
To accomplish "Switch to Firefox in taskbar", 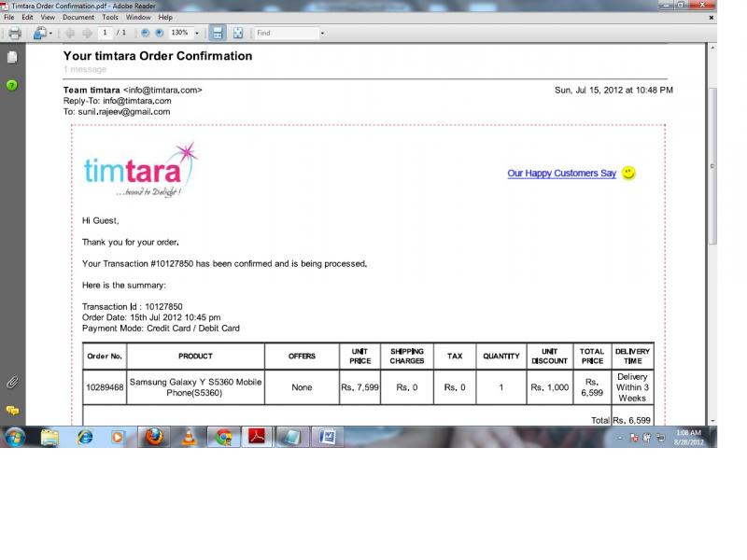I will pyautogui.click(x=154, y=437).
